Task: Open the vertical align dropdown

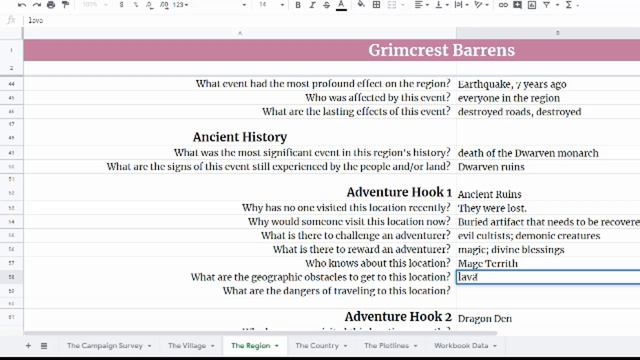Action: coord(441,5)
